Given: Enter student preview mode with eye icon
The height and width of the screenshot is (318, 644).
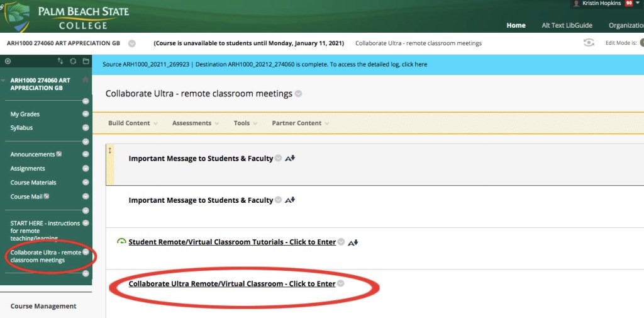Looking at the screenshot, I should click(589, 43).
